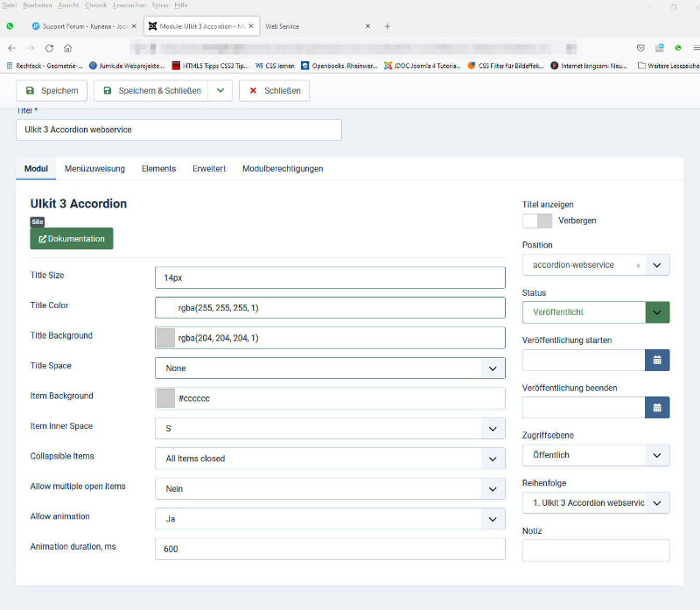Close the Module: UIkit 3 Accordion tab
This screenshot has height=610, width=700.
[x=251, y=26]
